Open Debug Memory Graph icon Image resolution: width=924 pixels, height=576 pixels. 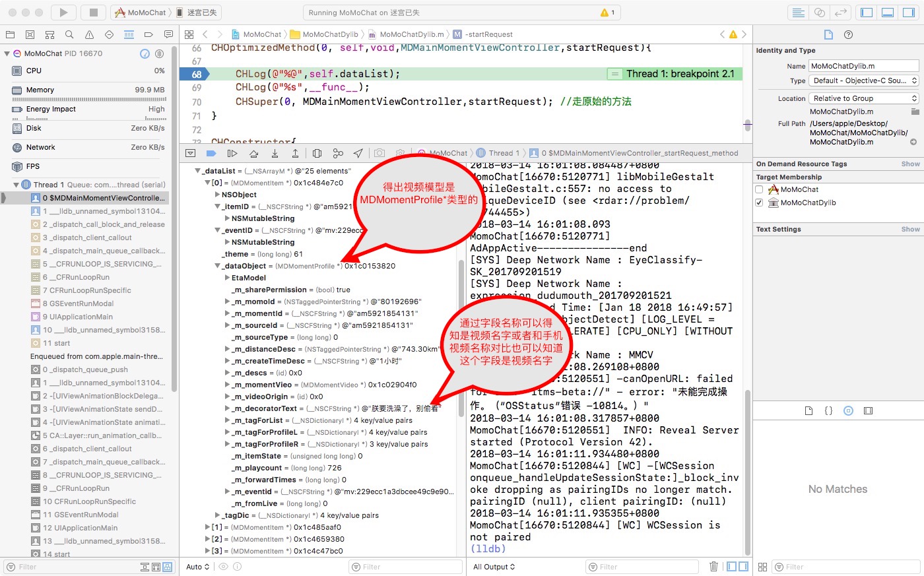(x=338, y=153)
